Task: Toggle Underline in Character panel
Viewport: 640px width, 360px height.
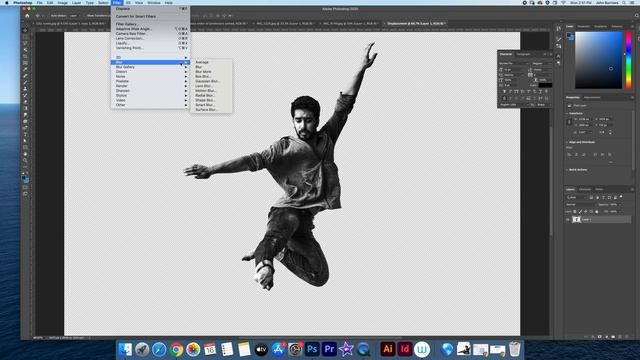Action: tap(540, 91)
